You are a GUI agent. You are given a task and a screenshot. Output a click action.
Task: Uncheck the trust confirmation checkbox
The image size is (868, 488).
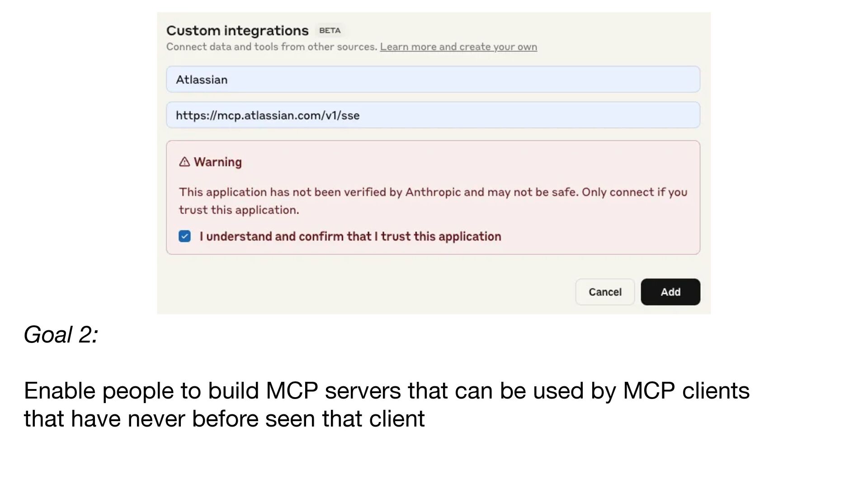184,236
